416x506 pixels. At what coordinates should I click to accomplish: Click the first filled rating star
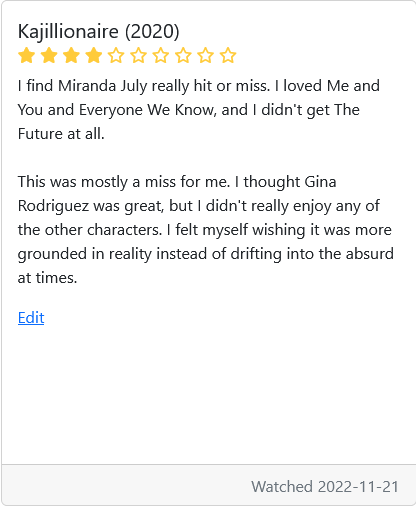[x=27, y=55]
